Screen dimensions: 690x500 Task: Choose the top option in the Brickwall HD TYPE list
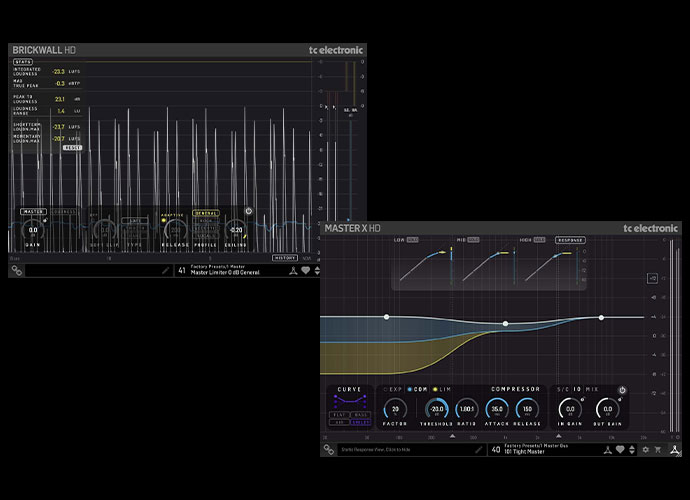135,220
